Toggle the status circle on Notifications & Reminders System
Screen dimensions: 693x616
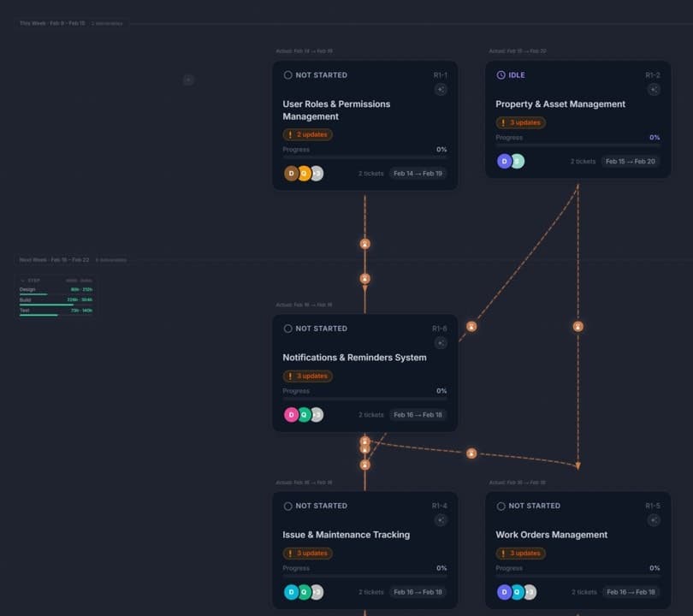tap(287, 329)
